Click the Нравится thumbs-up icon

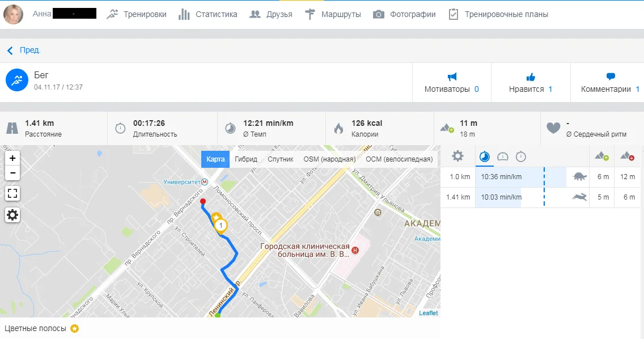coord(531,77)
